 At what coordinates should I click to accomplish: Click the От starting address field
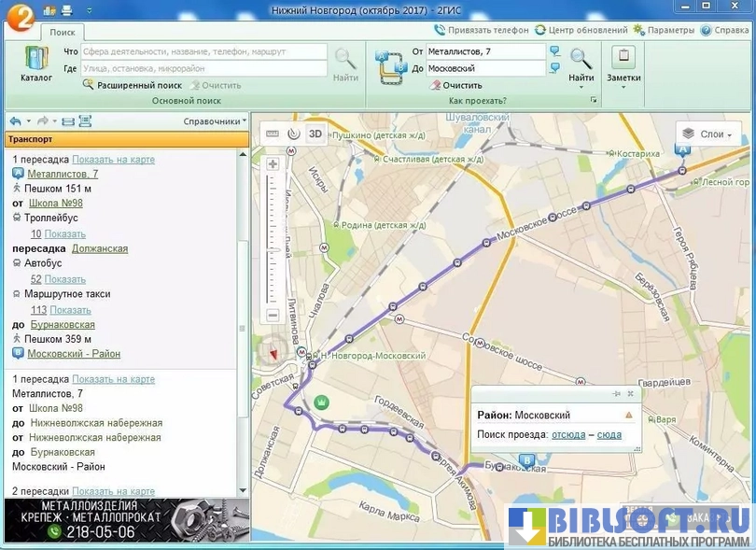coord(485,52)
